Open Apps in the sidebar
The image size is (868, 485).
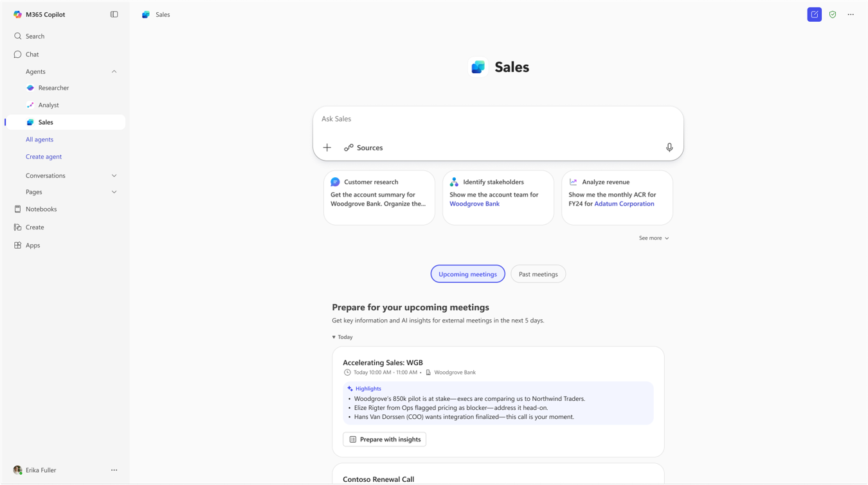coord(33,245)
